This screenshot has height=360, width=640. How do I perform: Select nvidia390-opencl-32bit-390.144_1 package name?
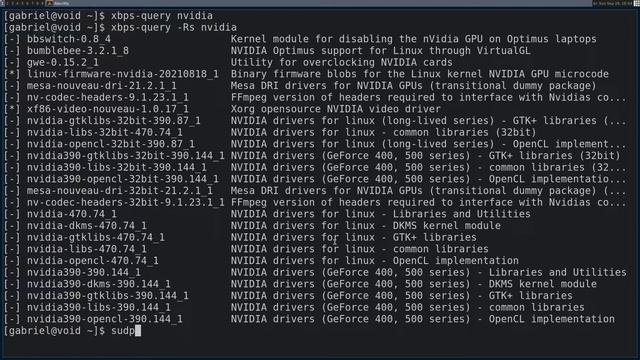(x=123, y=179)
